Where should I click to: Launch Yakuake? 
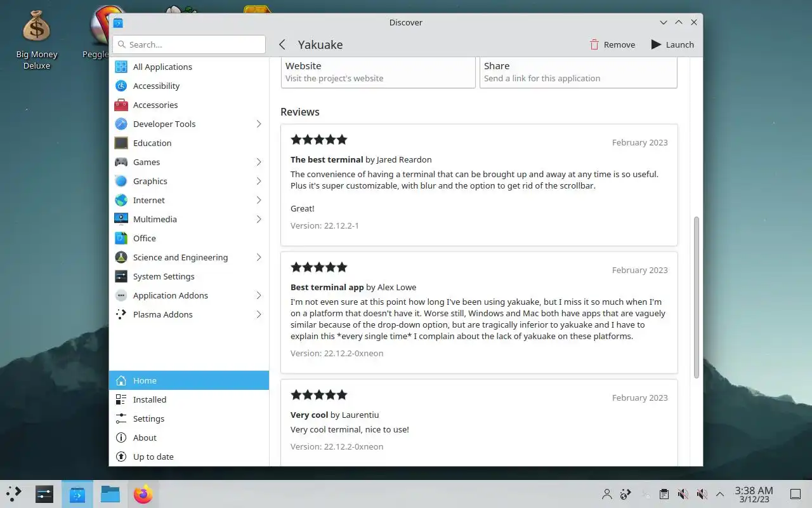point(672,44)
